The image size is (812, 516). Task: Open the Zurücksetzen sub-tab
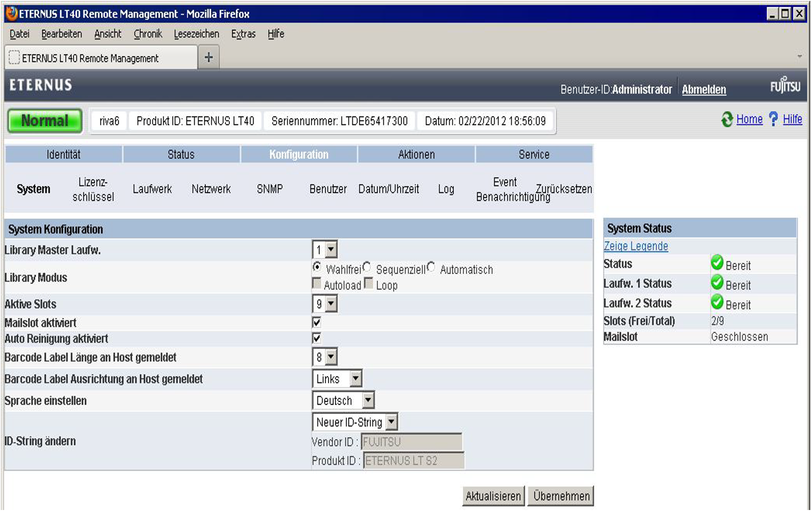(x=564, y=189)
